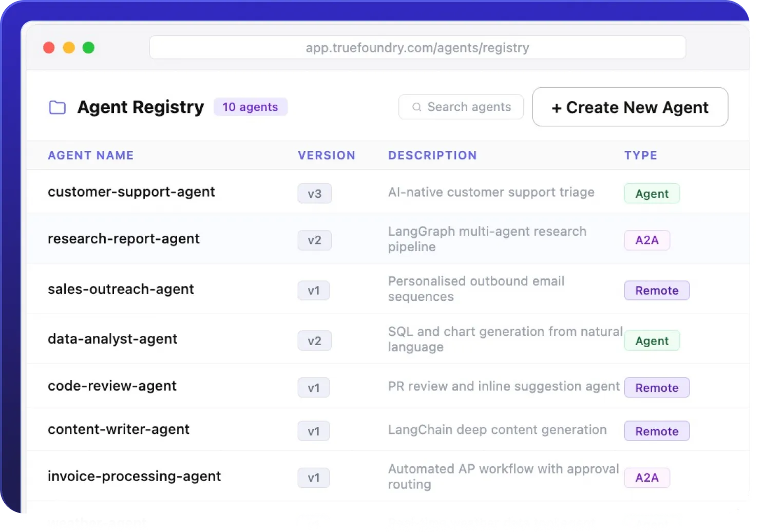Screen dimensions: 764x532
Task: Click v2 badge of data-analyst-agent
Action: coord(315,340)
